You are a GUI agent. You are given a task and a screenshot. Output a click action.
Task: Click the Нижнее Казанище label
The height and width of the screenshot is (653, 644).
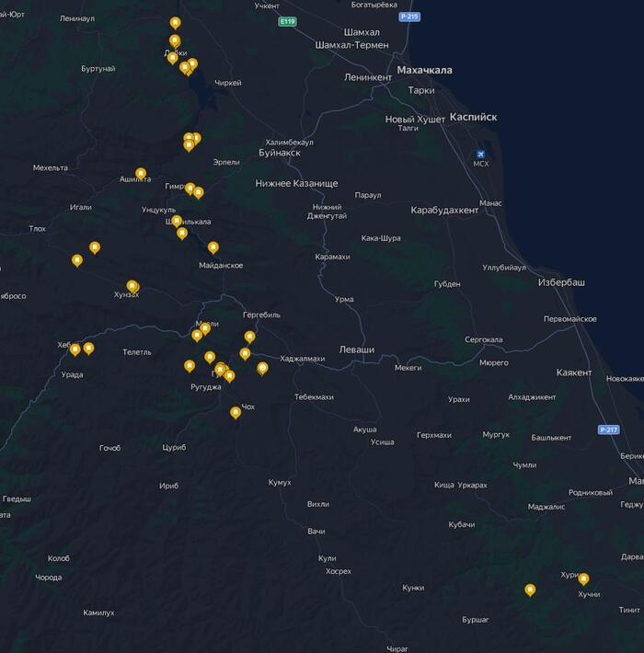[296, 183]
